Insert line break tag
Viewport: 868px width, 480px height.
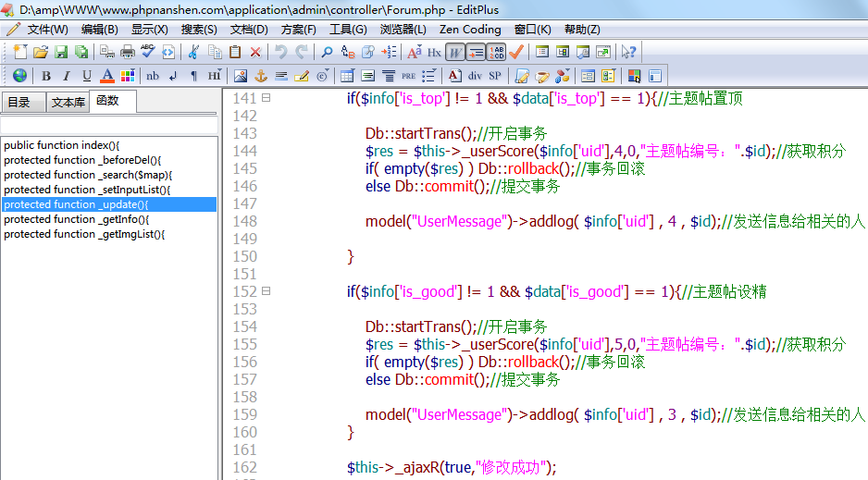(x=173, y=76)
